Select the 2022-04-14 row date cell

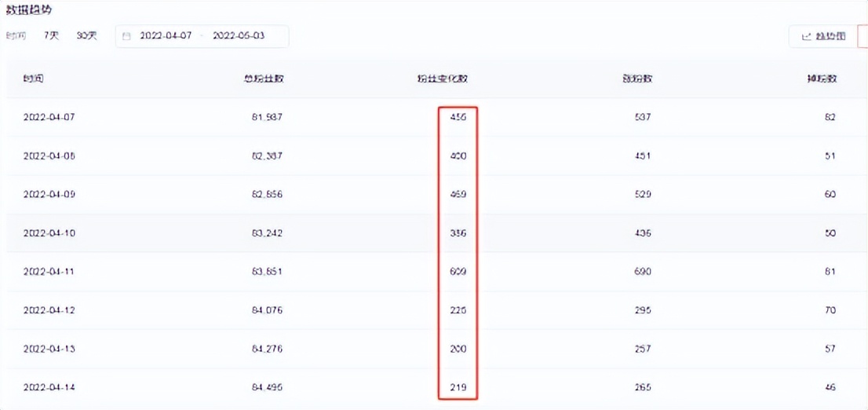[x=49, y=387]
